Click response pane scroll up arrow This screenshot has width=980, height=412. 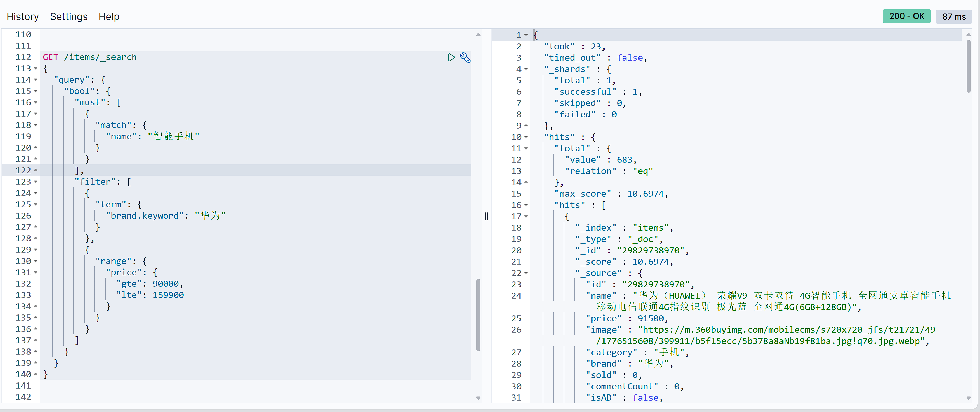tap(968, 35)
